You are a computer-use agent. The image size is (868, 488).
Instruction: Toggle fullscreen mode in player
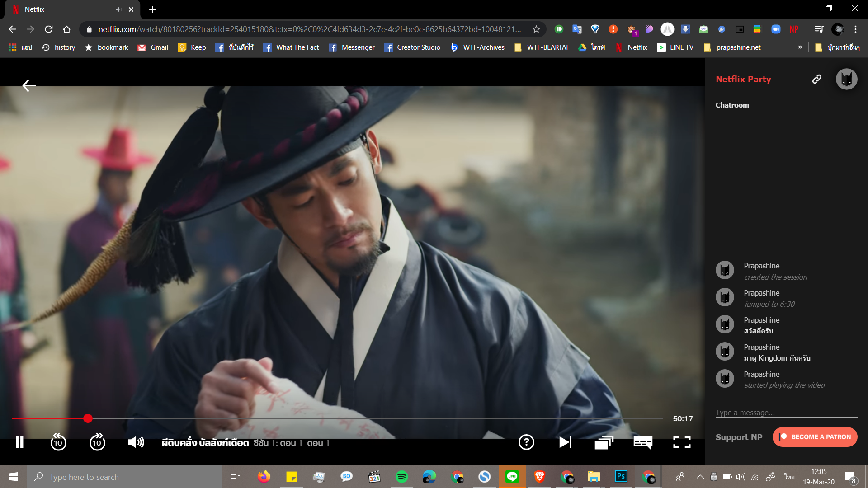pos(682,442)
